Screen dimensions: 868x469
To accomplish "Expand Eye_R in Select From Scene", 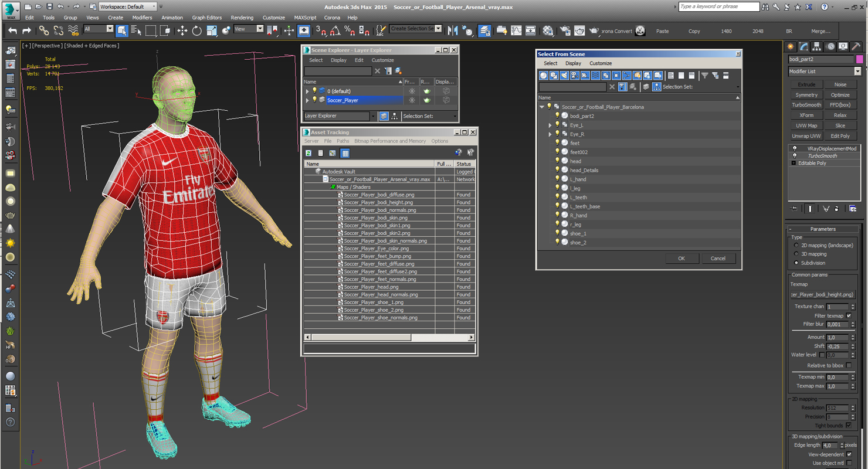I will tap(550, 134).
